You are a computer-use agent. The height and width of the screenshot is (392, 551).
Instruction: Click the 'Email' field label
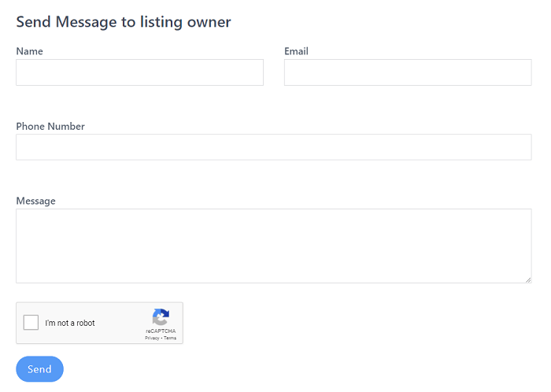(296, 51)
